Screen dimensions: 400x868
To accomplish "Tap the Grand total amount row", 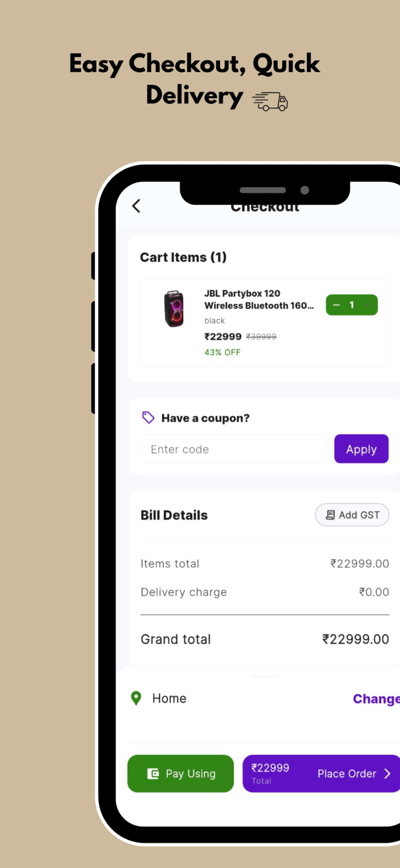I will pos(265,639).
